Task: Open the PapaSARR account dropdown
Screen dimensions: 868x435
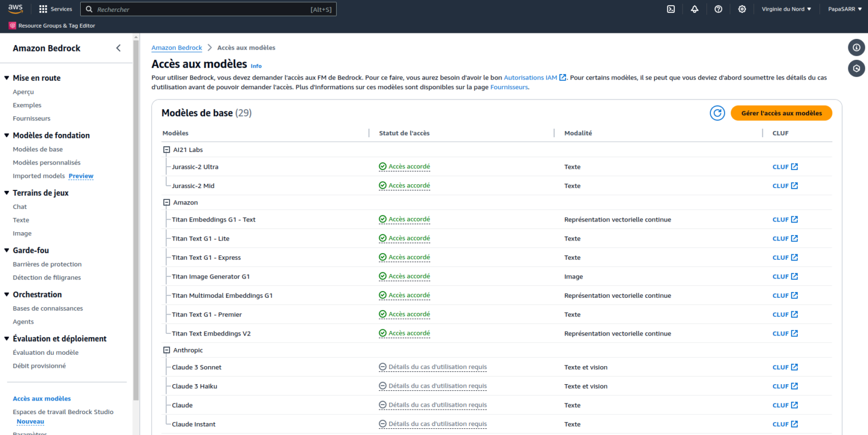Action: click(x=845, y=9)
